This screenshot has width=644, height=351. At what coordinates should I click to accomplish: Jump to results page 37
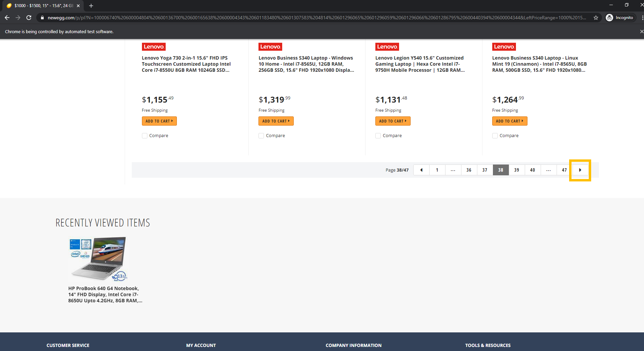[485, 170]
